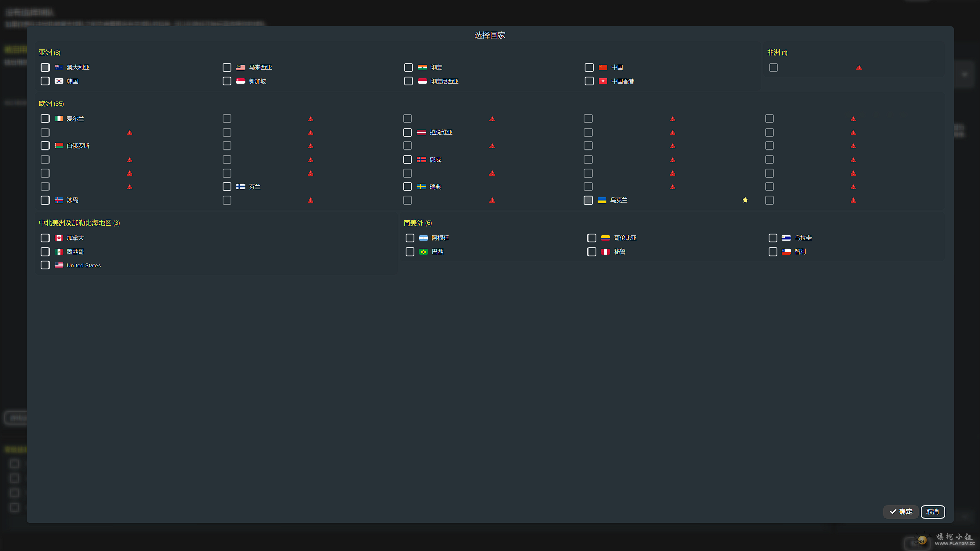Click the 南美洲 (6) section header

pyautogui.click(x=418, y=223)
